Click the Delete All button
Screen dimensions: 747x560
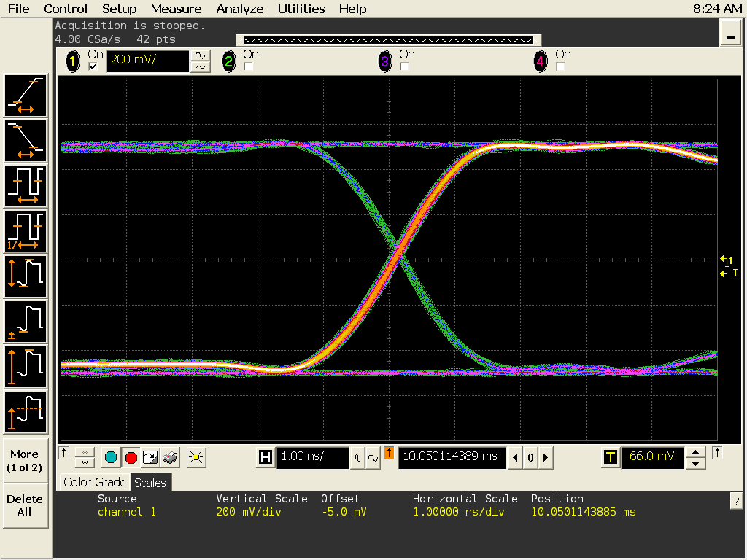pyautogui.click(x=24, y=505)
